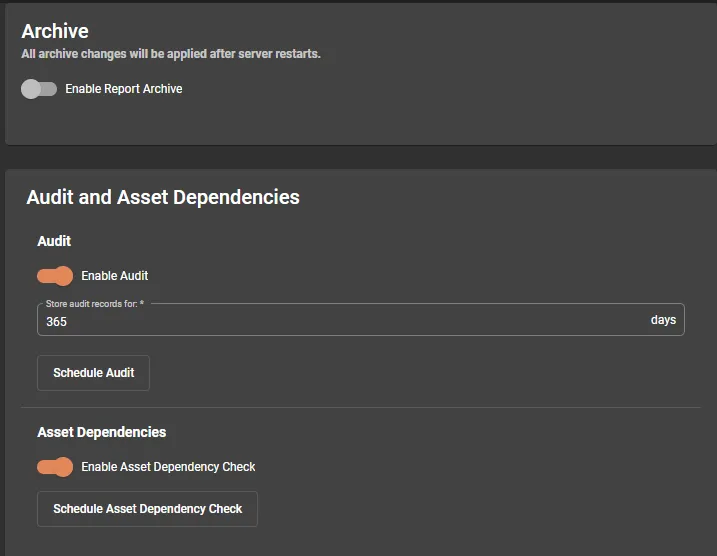Click the Audit and Asset Dependencies heading
The height and width of the screenshot is (556, 717).
click(x=163, y=197)
